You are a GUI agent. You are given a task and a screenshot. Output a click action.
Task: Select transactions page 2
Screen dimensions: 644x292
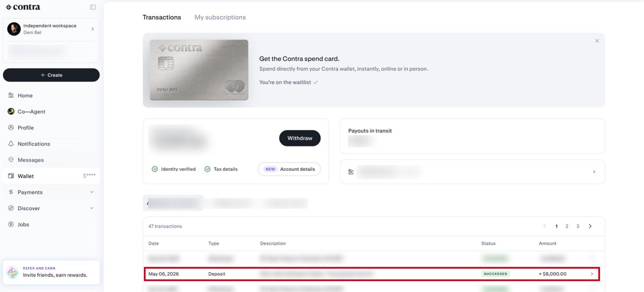(x=567, y=227)
